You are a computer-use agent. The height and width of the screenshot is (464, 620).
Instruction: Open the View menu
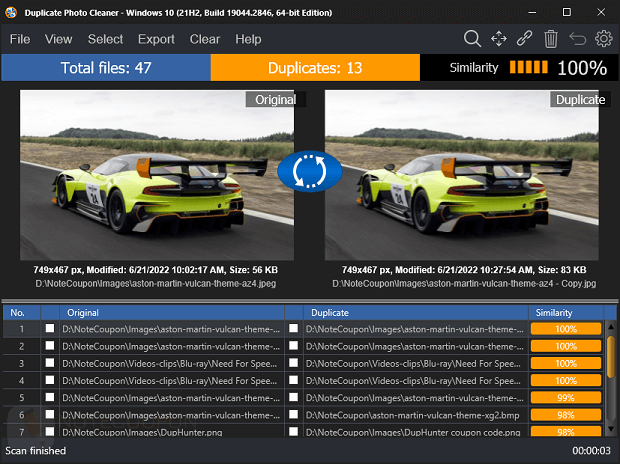[x=59, y=39]
